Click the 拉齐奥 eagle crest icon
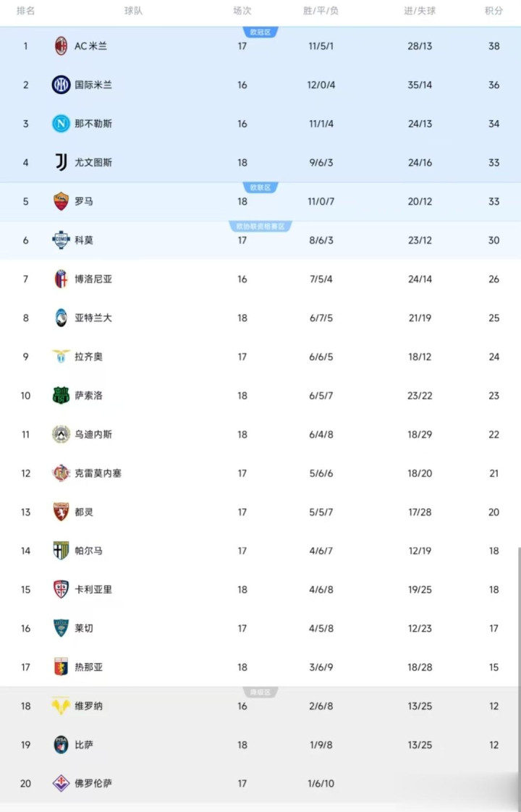Image resolution: width=521 pixels, height=812 pixels. coord(61,357)
